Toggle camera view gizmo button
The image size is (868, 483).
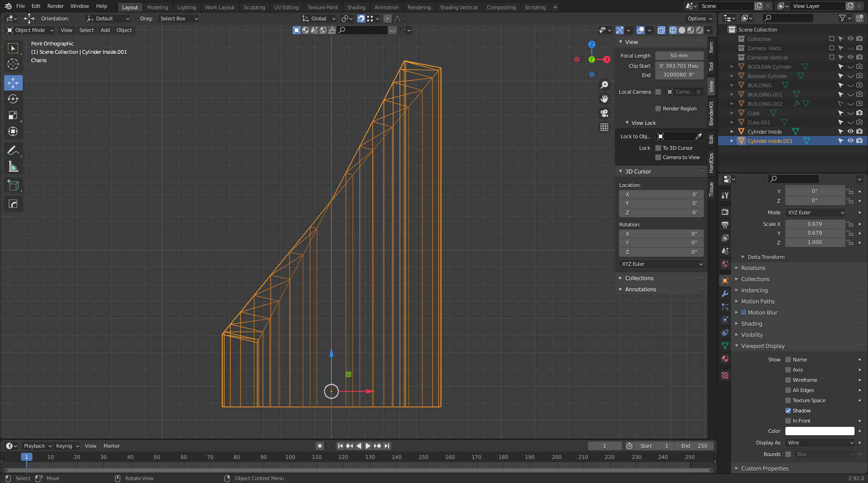pyautogui.click(x=604, y=113)
